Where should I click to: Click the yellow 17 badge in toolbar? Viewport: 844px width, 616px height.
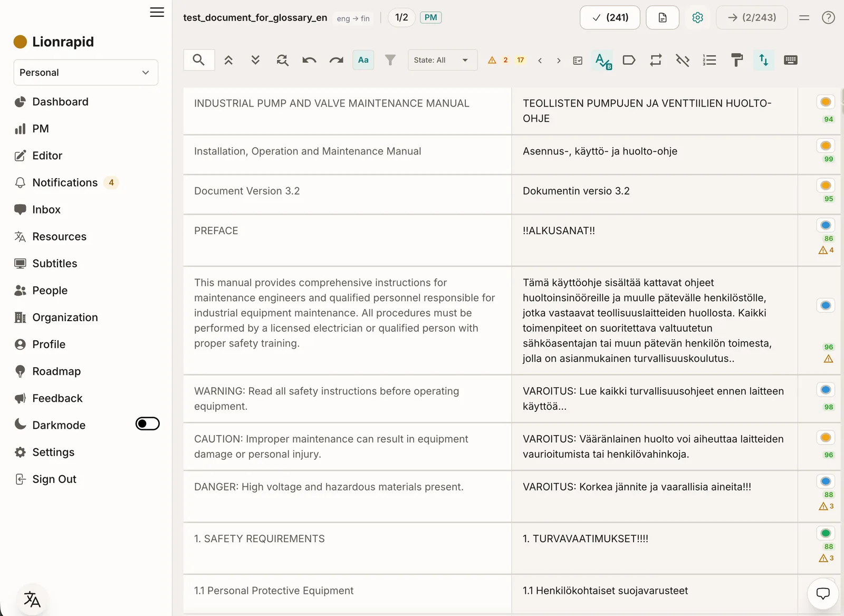coord(521,60)
